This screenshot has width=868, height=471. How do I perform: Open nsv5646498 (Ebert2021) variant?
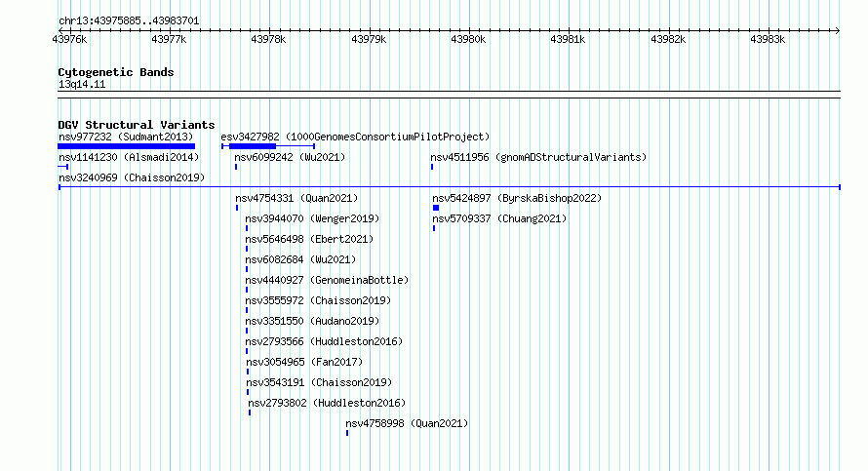(x=309, y=239)
